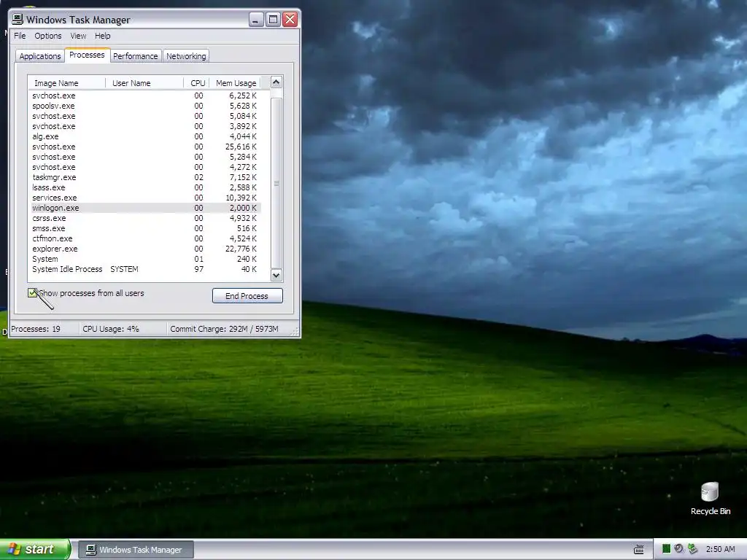
Task: Click the process list scroll down arrow
Action: click(x=276, y=275)
